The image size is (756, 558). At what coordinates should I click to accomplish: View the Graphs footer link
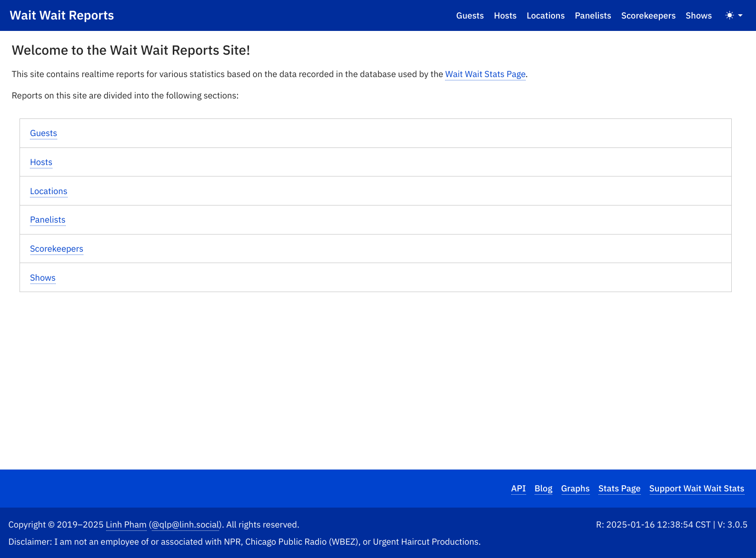click(575, 489)
